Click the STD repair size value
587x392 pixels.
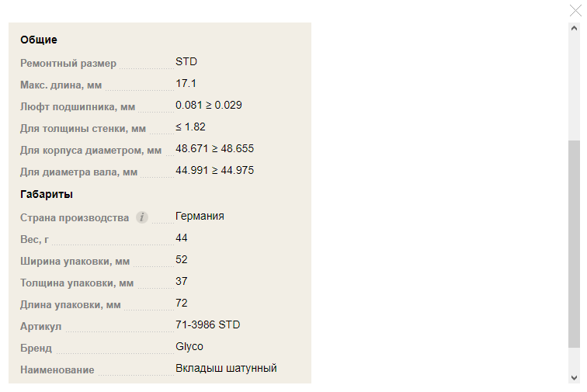[x=186, y=61]
